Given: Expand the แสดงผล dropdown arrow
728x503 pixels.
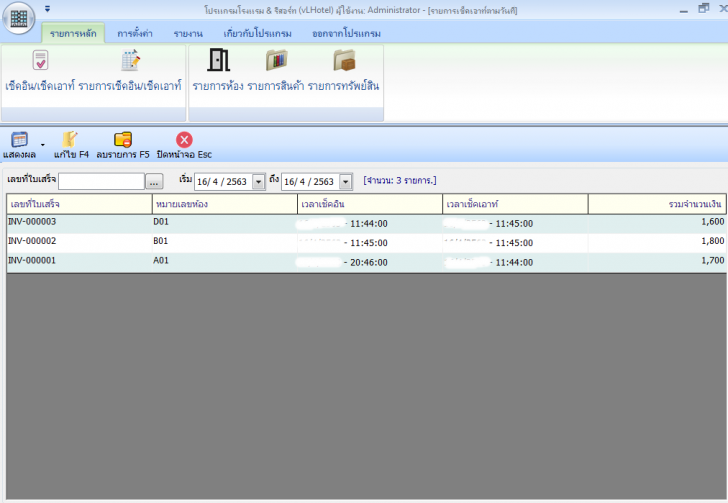Looking at the screenshot, I should (x=43, y=145).
